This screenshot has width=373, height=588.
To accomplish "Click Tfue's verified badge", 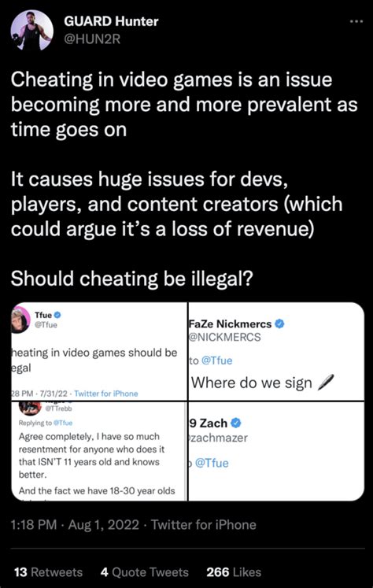I will click(57, 315).
